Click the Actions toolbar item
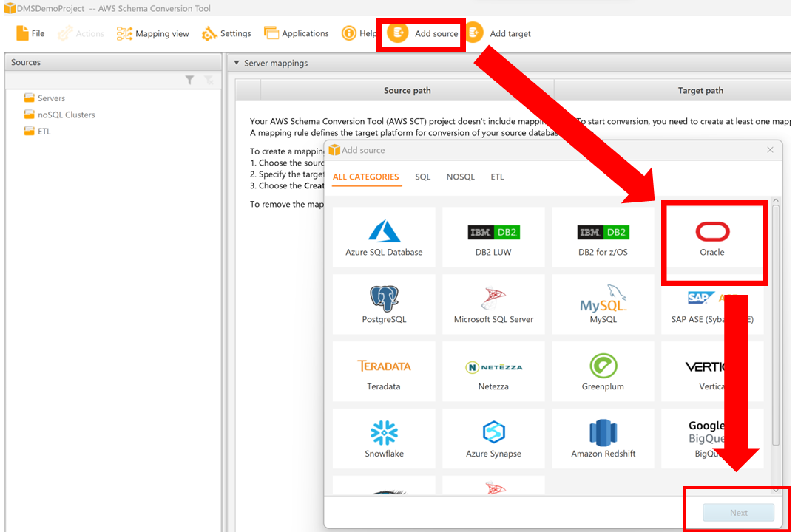Viewport: 798px width, 532px height. (x=81, y=33)
